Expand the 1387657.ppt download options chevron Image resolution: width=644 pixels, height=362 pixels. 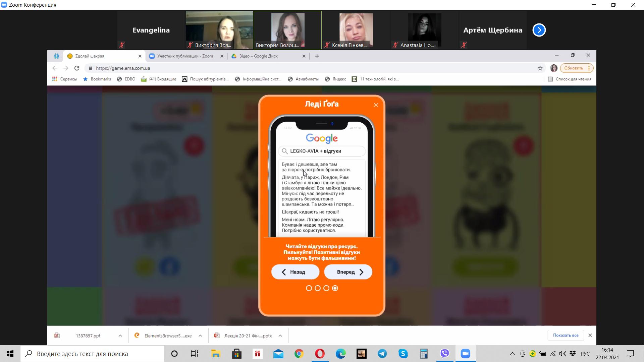pyautogui.click(x=120, y=336)
